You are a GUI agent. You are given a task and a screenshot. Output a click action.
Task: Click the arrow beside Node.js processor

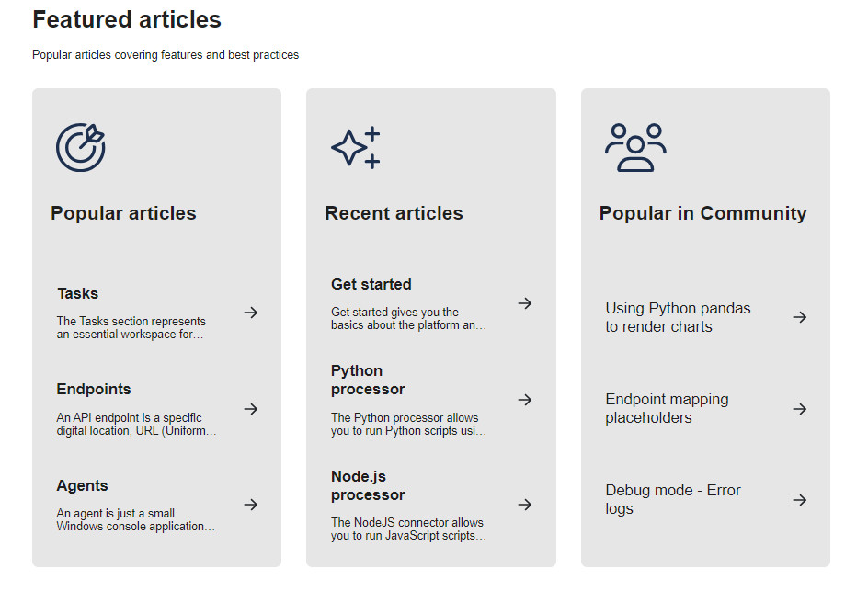[525, 505]
